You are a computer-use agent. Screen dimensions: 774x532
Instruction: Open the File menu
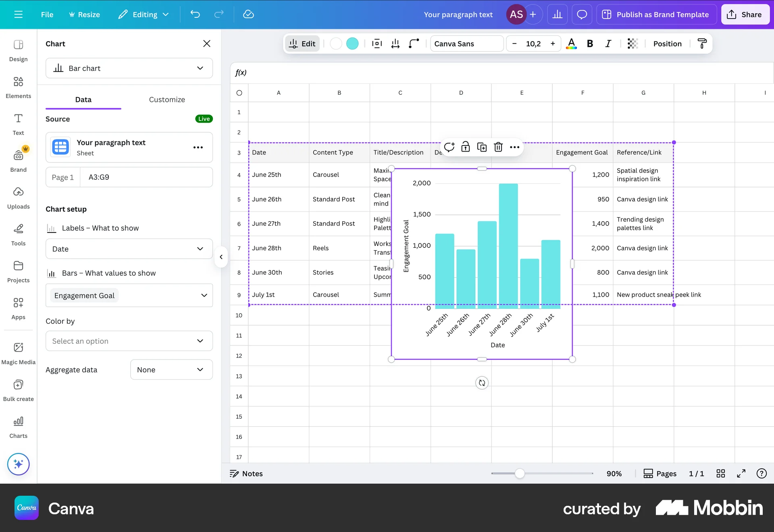click(x=47, y=15)
